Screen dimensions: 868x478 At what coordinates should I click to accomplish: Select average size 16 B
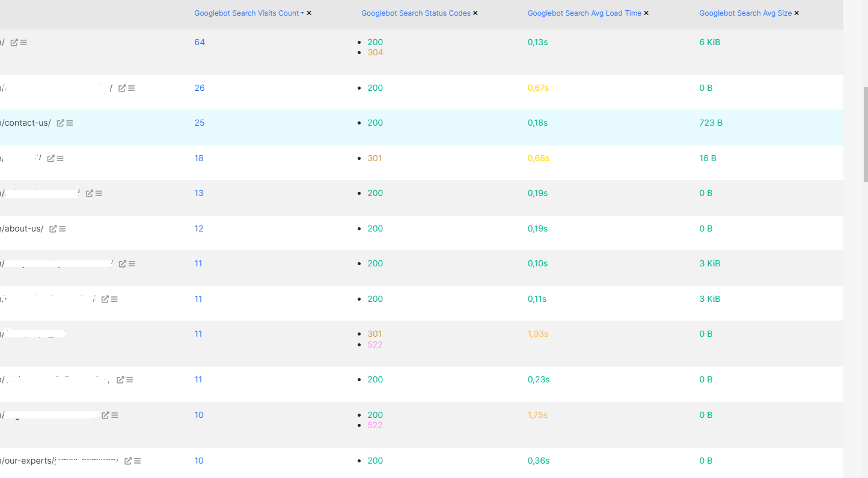click(708, 159)
